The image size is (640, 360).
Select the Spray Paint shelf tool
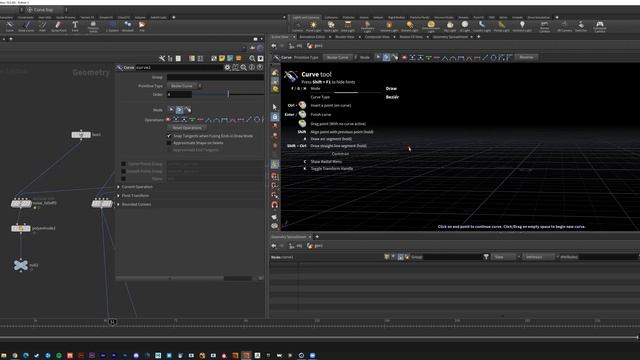pos(58,27)
